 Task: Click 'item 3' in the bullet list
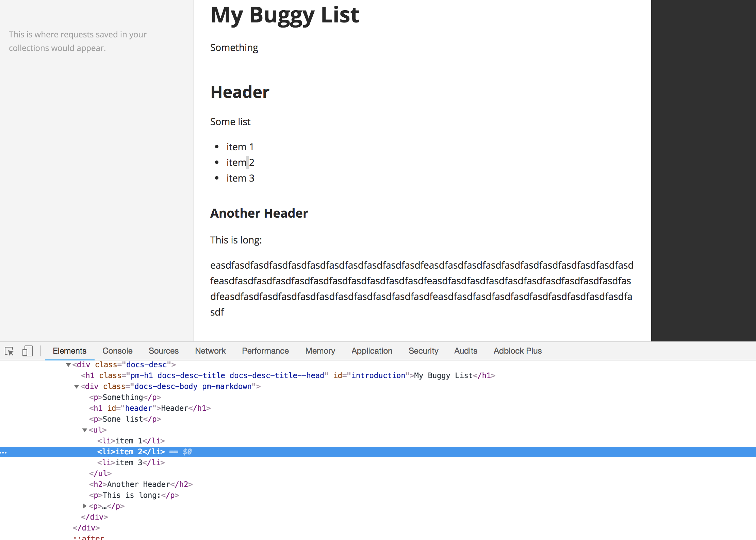(240, 178)
